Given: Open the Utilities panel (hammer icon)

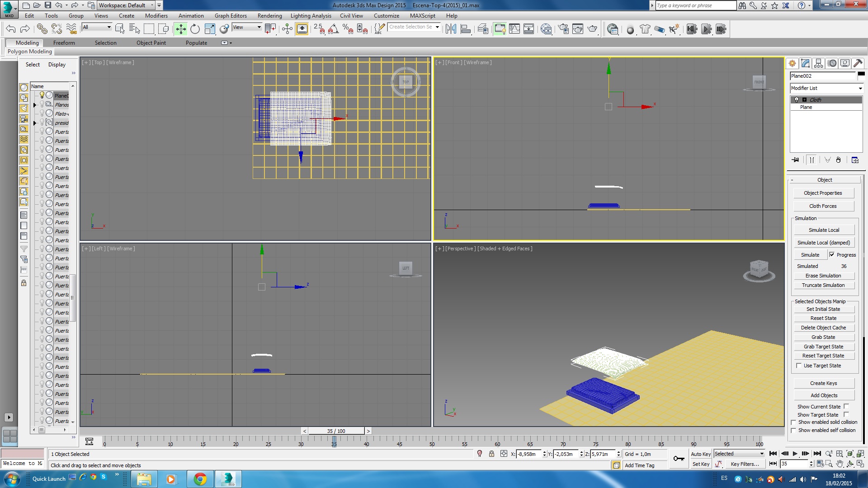Looking at the screenshot, I should pos(858,63).
